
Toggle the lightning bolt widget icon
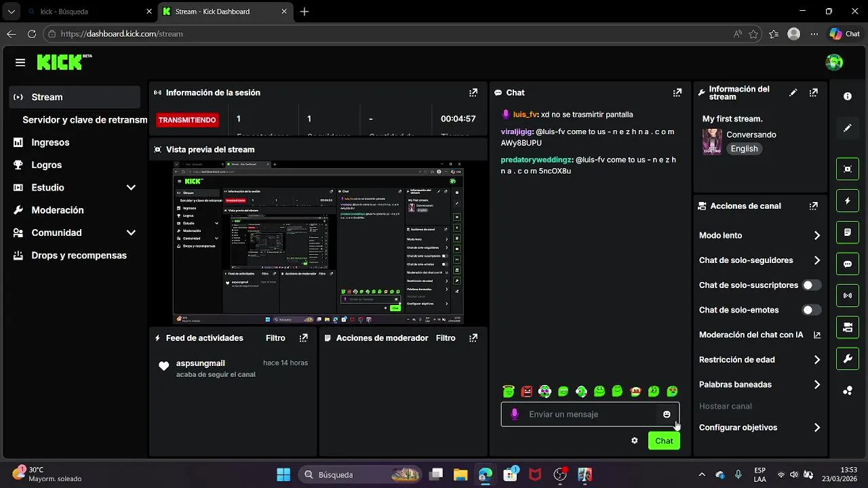click(x=848, y=201)
